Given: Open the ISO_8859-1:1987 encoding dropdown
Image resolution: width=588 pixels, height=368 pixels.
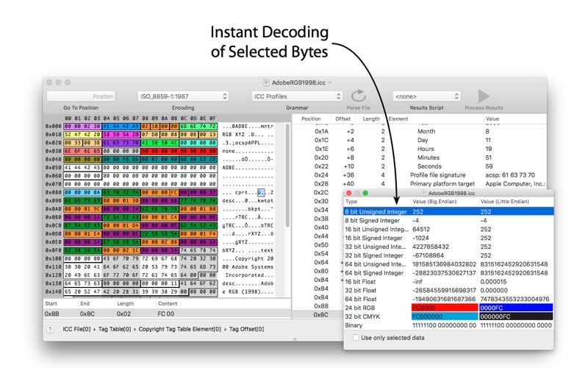Looking at the screenshot, I should point(183,96).
